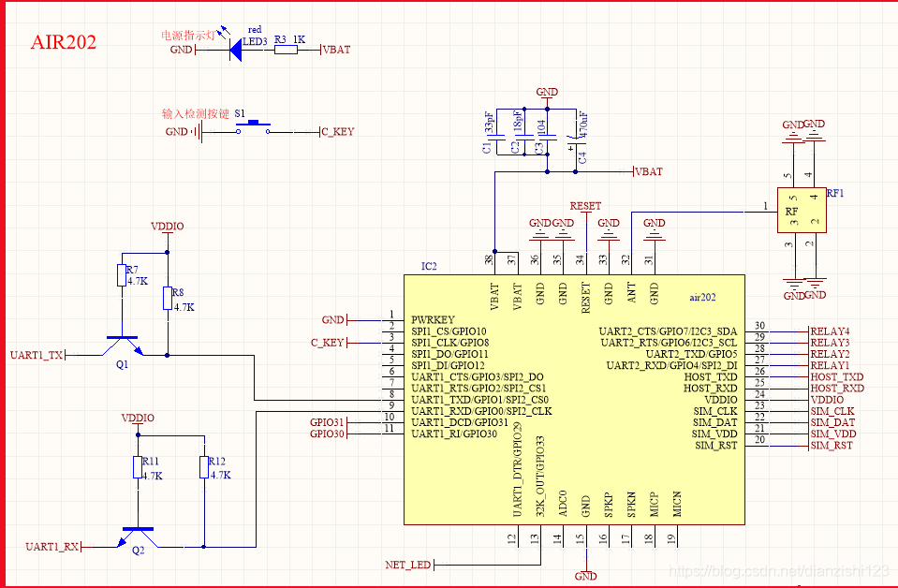Select transistor Q1 symbol
Viewport: 898px width, 588px height.
pos(122,346)
